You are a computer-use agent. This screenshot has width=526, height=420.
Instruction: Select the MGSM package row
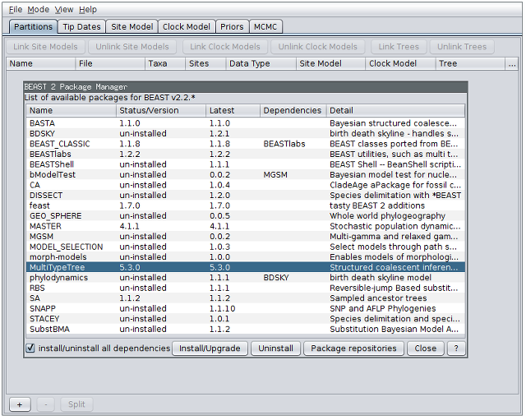246,237
